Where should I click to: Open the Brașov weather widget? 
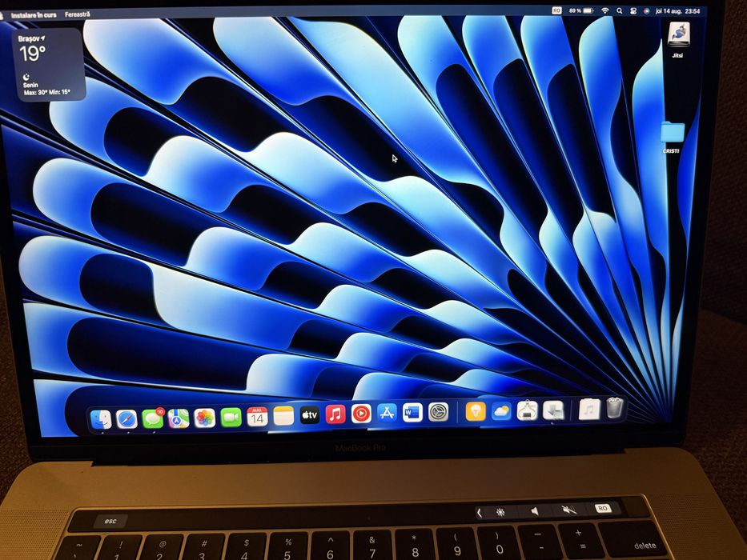[x=48, y=64]
